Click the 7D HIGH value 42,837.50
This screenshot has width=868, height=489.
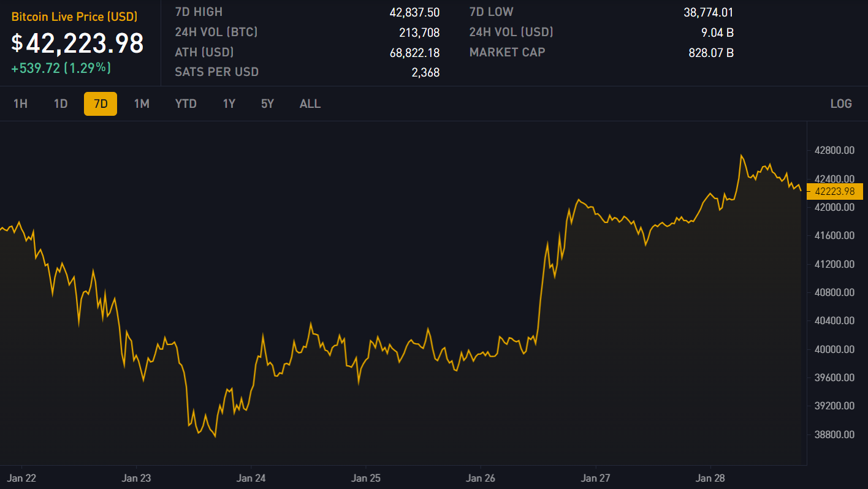pyautogui.click(x=414, y=12)
